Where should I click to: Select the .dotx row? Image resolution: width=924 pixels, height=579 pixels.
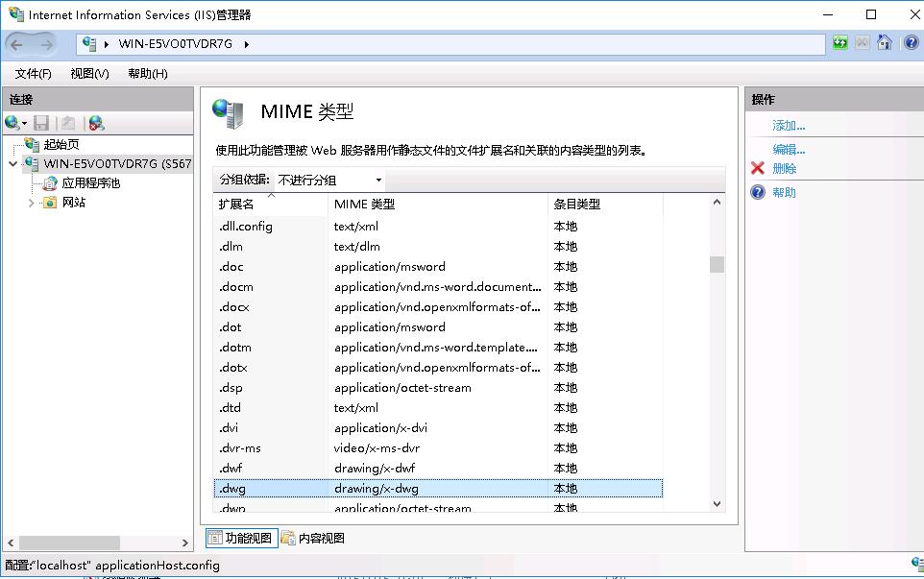[438, 368]
